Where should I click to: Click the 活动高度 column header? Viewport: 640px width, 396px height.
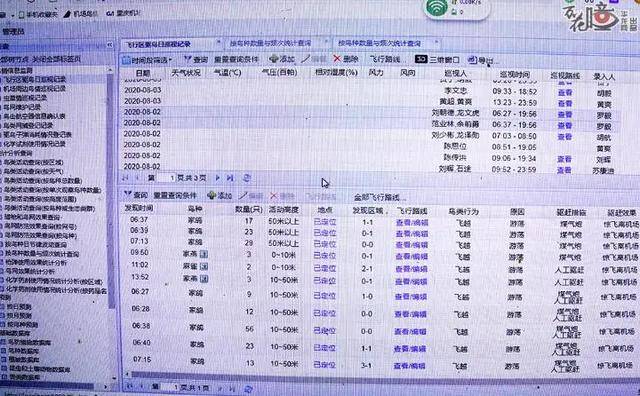click(283, 210)
